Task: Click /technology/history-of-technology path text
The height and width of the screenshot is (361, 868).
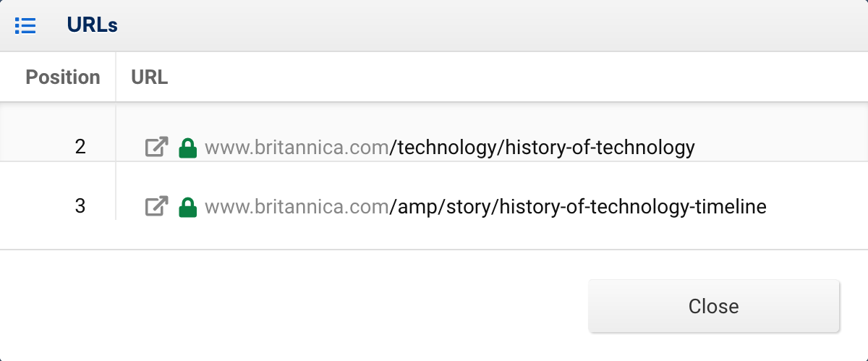Action: point(542,148)
